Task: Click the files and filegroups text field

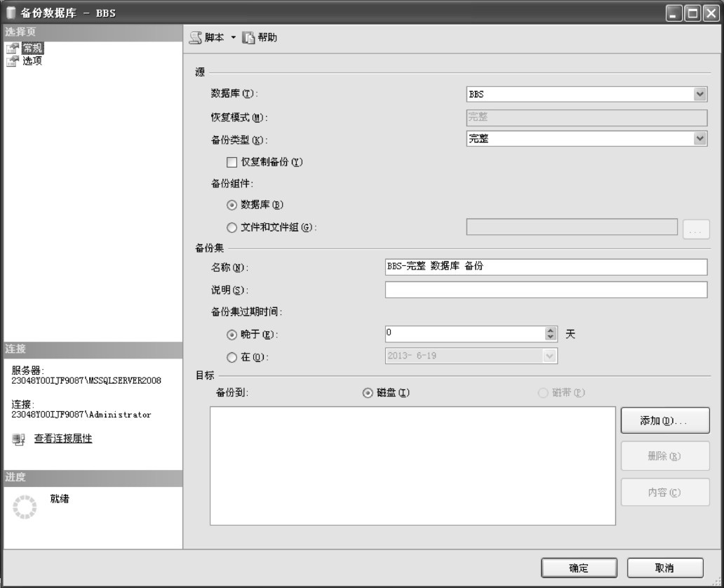Action: pyautogui.click(x=572, y=227)
